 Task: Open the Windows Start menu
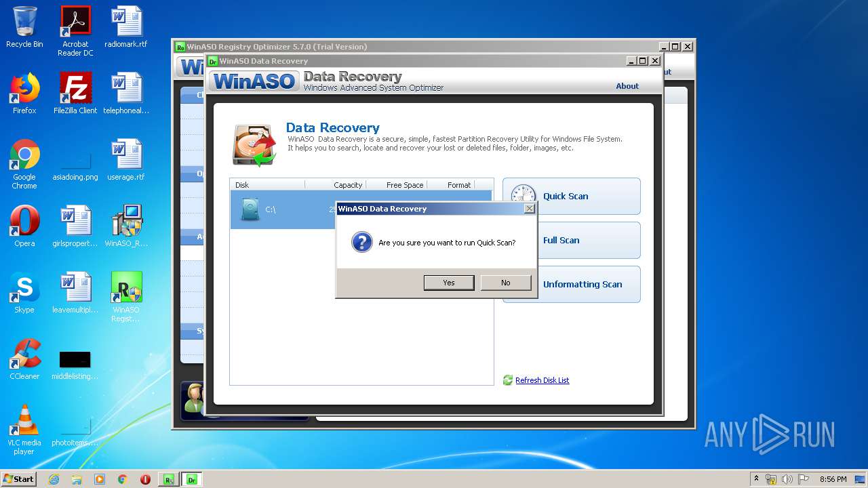pyautogui.click(x=19, y=479)
